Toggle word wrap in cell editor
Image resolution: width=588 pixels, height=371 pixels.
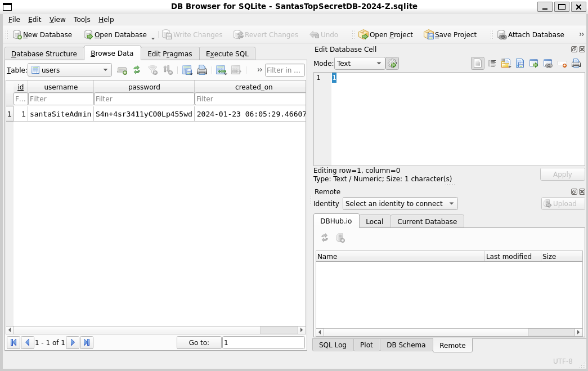[492, 64]
